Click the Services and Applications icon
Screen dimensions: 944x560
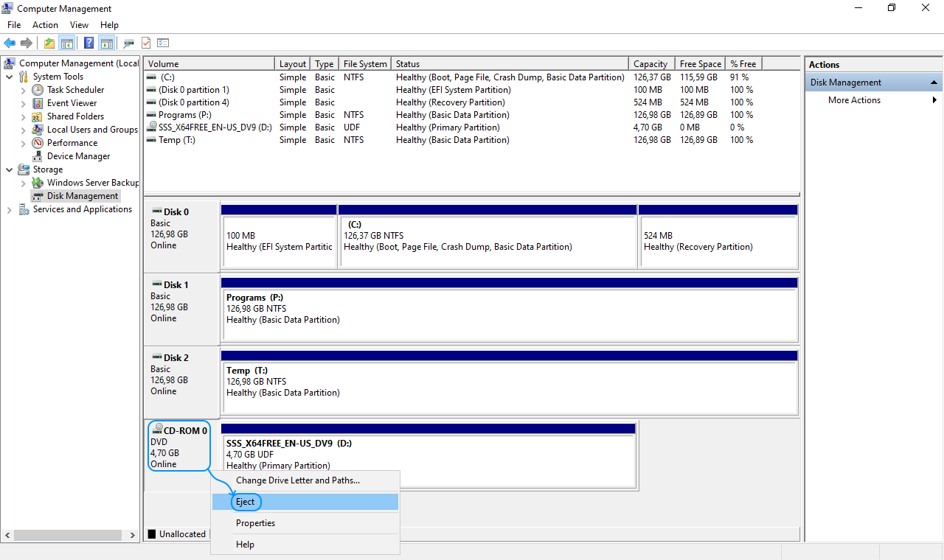coord(24,209)
